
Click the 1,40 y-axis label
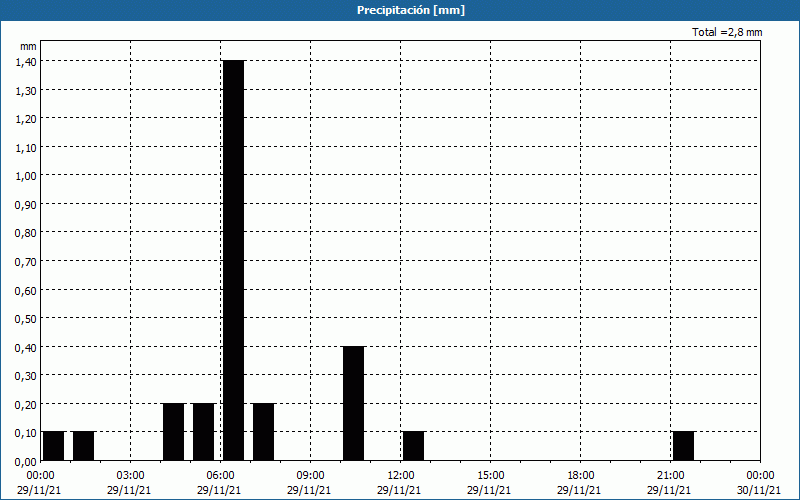pos(26,61)
